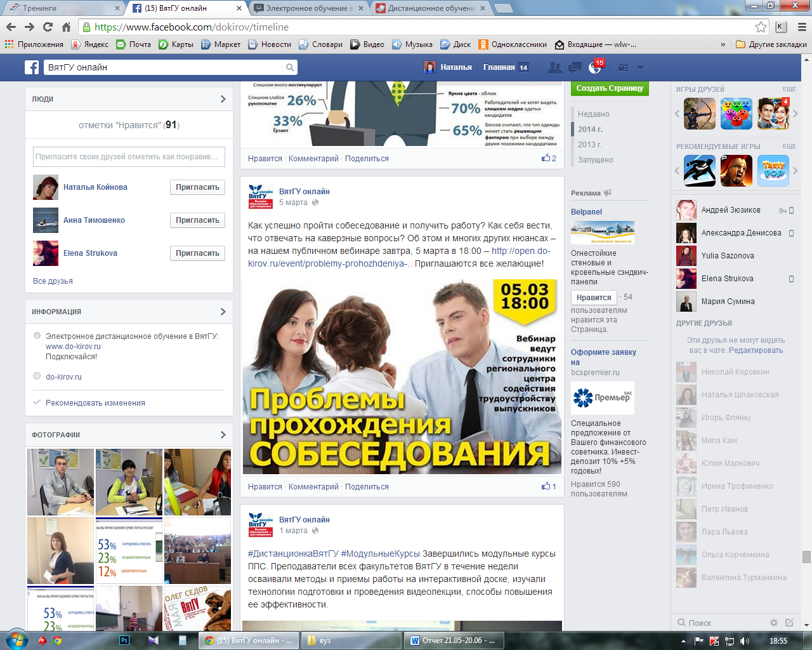Switch to Электронное обучение tab

[x=310, y=8]
